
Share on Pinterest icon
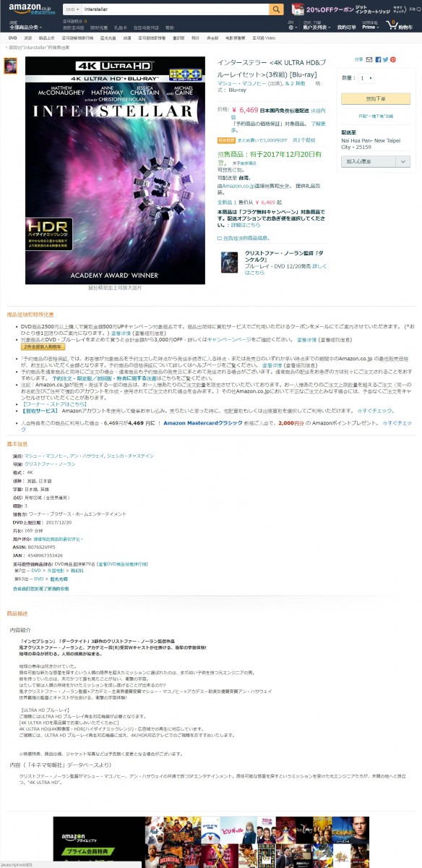tap(393, 59)
